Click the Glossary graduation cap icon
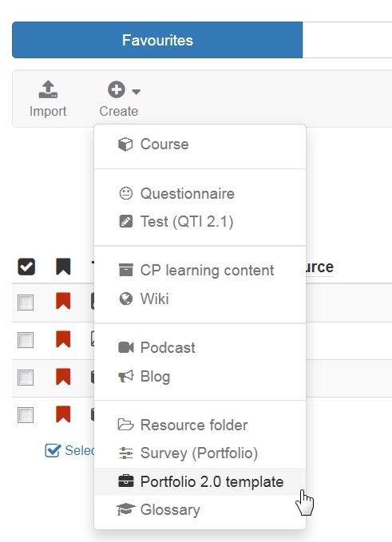Image resolution: width=392 pixels, height=542 pixels. (x=126, y=509)
